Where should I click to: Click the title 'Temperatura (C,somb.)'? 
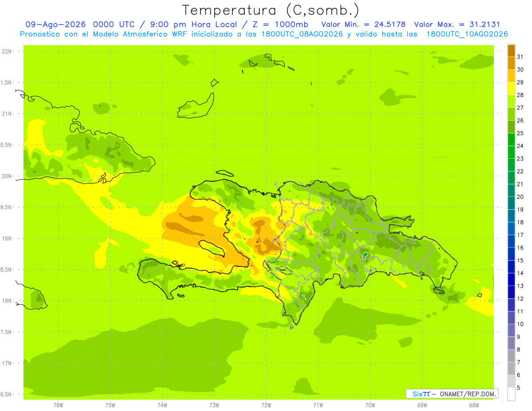[x=271, y=10]
